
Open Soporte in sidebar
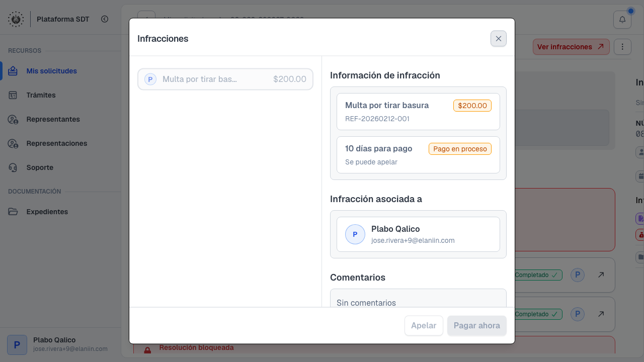point(61,167)
